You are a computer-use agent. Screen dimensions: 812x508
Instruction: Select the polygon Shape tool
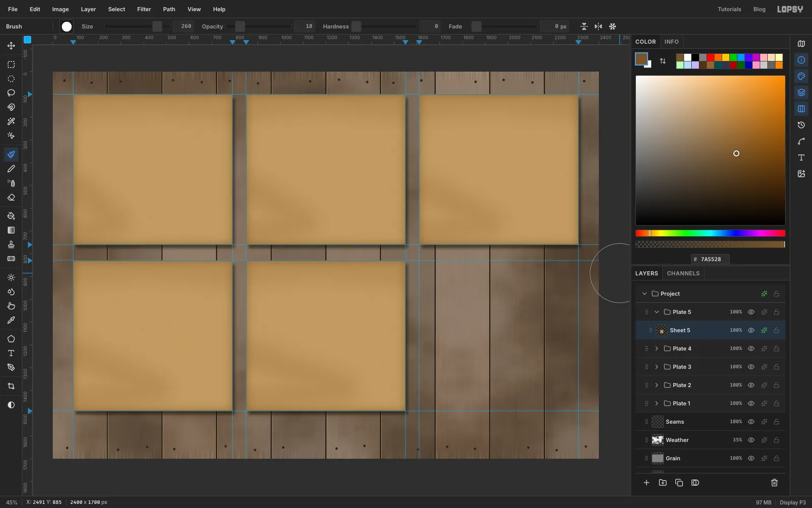coord(11,339)
